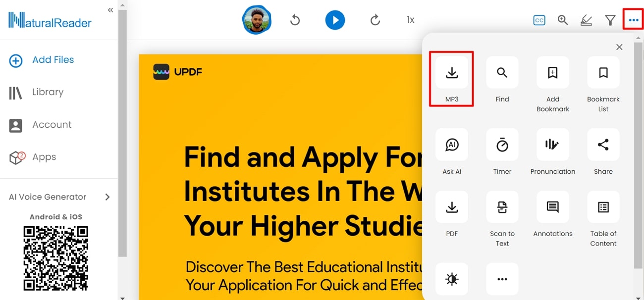Viewport: 644px width, 300px height.
Task: Toggle text highlighting mode
Action: click(x=586, y=20)
